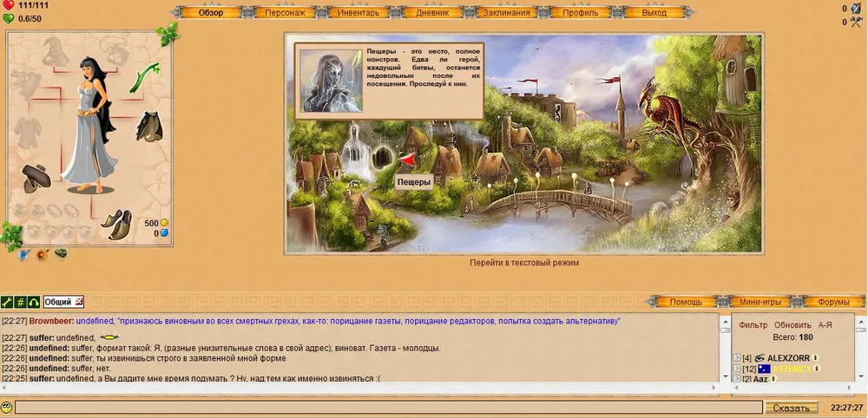Screen dimensions: 868x418
Task: Click the green heart energy icon
Action: tap(9, 18)
